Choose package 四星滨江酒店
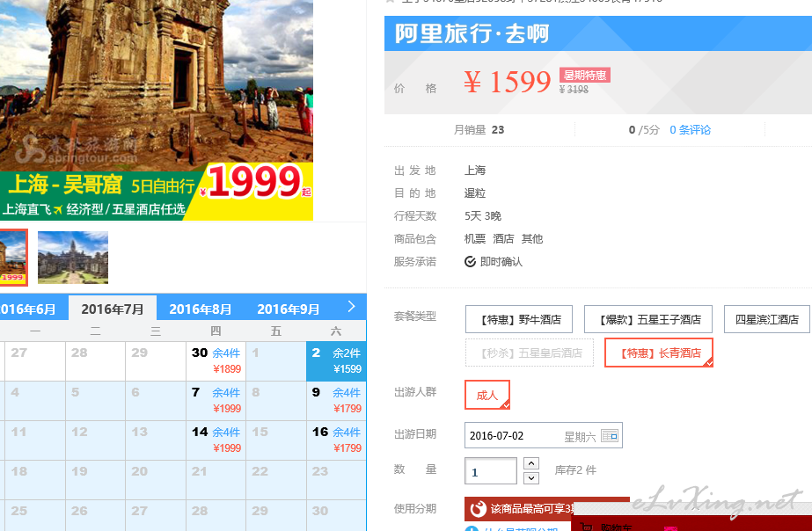Screen dimensions: 812x531 point(767,319)
